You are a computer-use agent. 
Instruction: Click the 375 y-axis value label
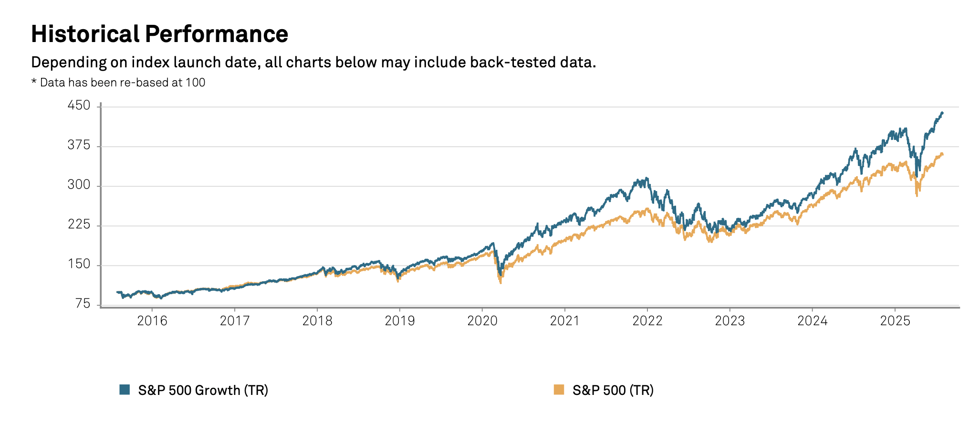79,145
